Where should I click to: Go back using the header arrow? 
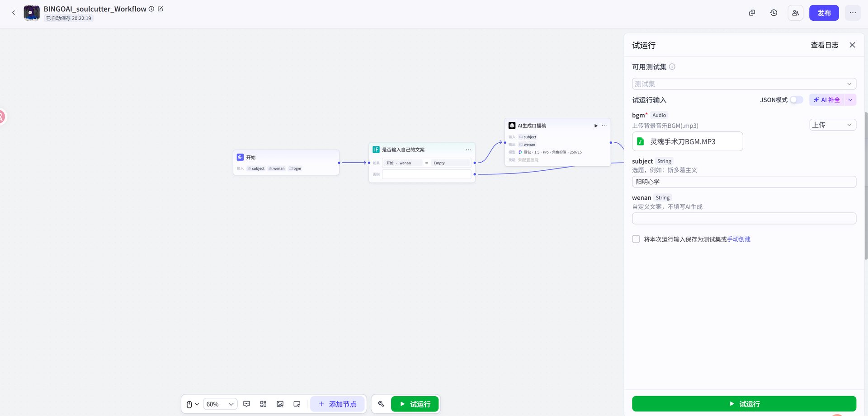[14, 13]
